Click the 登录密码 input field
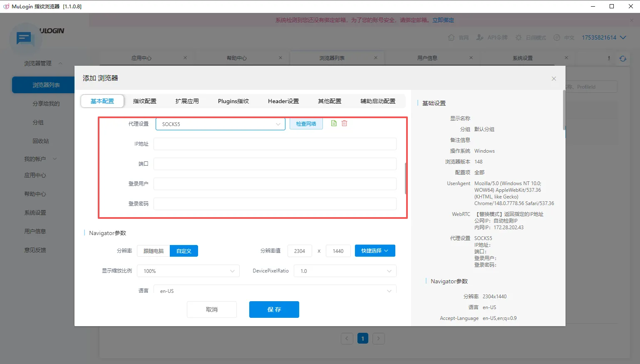The image size is (640, 364). point(275,204)
